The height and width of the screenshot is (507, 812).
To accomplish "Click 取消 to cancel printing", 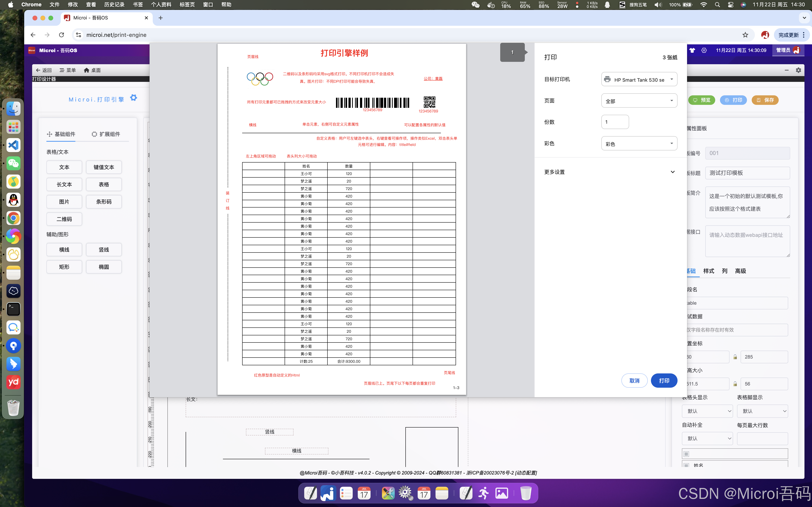I will coord(634,381).
